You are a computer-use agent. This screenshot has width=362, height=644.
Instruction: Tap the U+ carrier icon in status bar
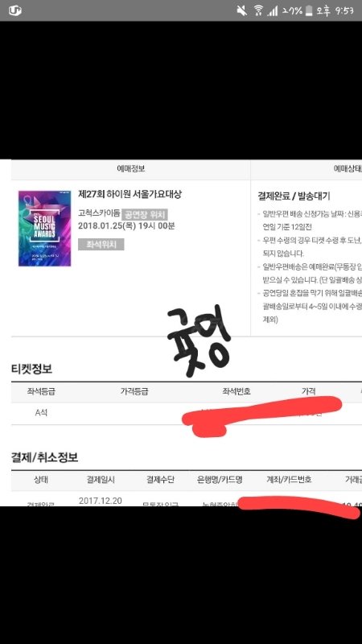point(14,10)
